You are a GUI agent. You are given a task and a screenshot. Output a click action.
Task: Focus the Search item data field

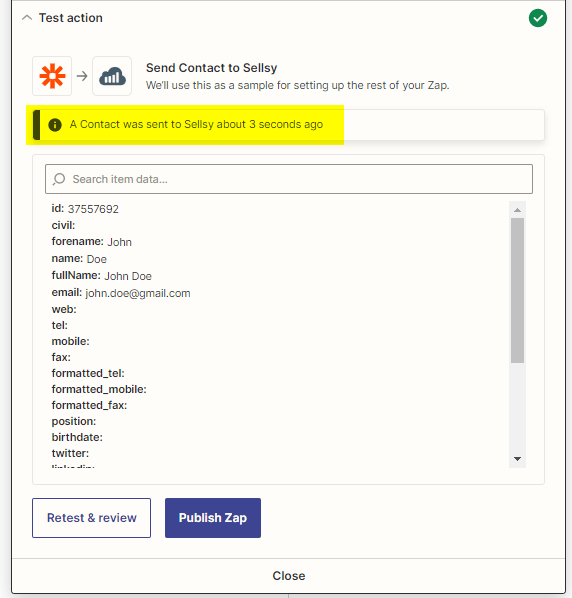(289, 179)
